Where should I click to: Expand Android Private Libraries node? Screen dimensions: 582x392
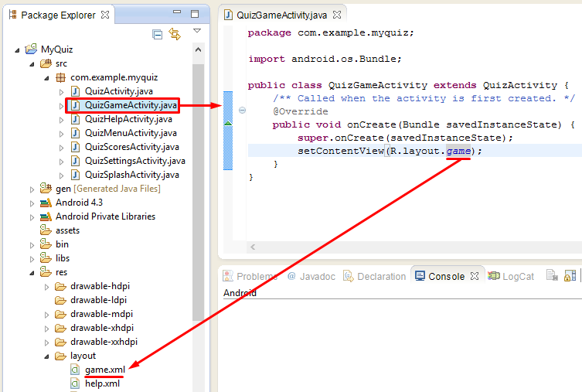tap(32, 217)
